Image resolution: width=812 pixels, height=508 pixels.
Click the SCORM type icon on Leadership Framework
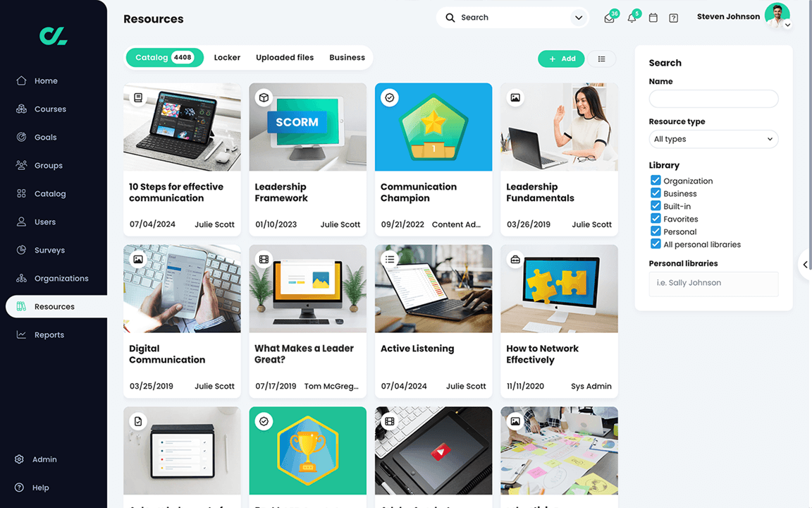point(264,97)
